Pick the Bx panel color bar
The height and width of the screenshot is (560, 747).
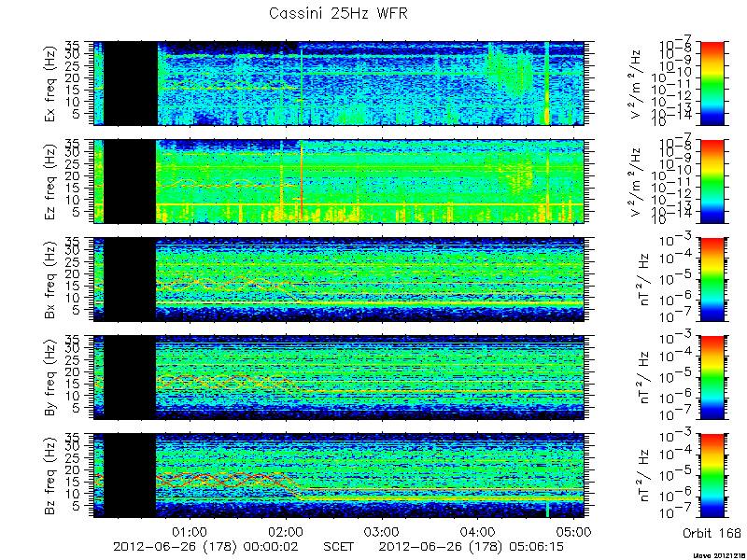pyautogui.click(x=712, y=279)
